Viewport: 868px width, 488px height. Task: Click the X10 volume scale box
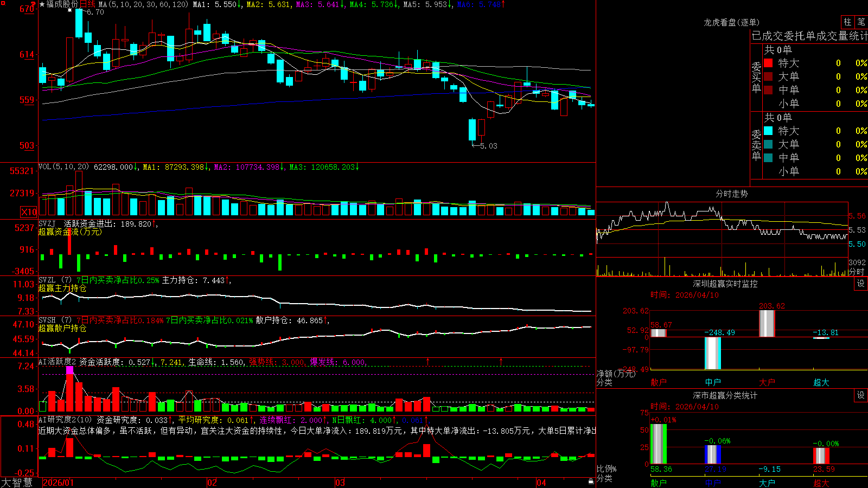click(29, 212)
